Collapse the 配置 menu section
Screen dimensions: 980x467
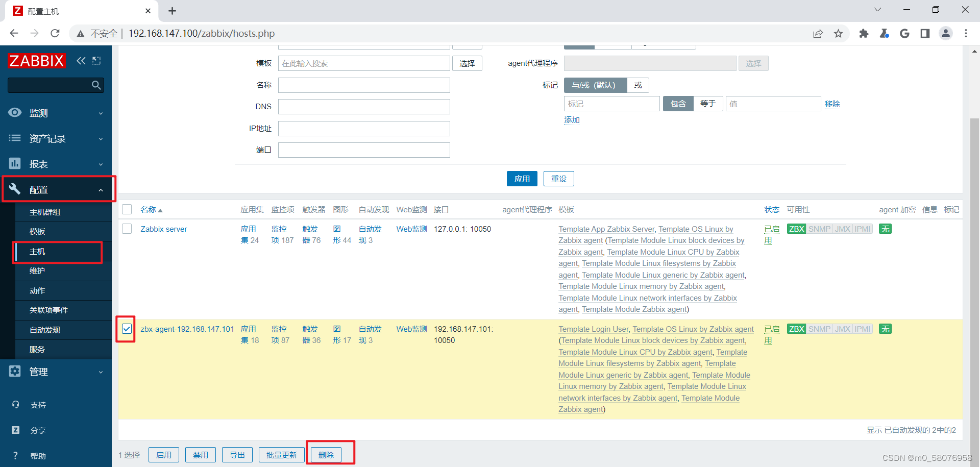(x=56, y=189)
